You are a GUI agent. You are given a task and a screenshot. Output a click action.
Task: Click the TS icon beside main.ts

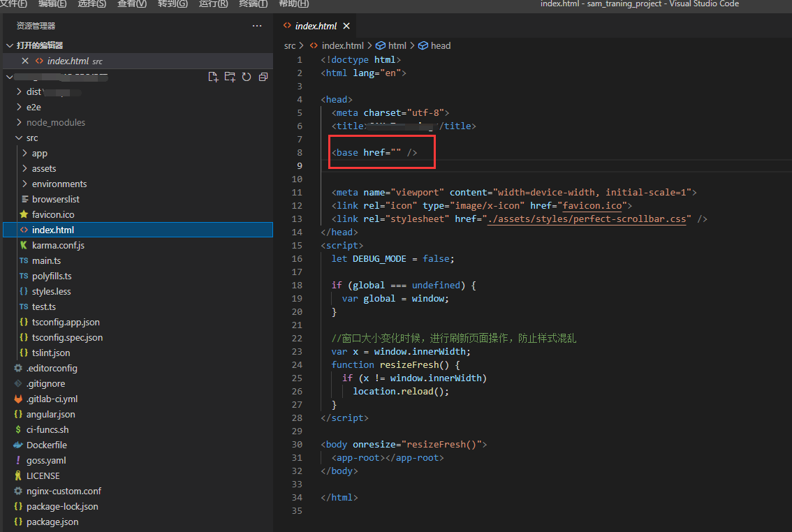click(24, 260)
